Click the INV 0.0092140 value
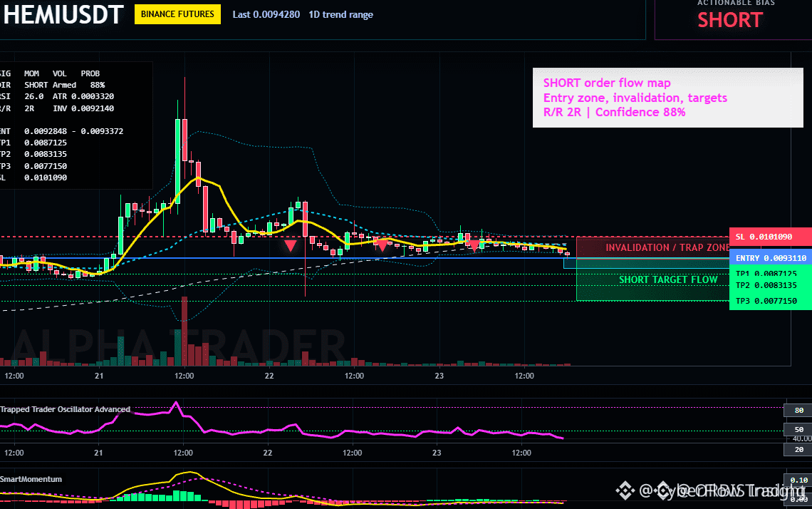Image resolution: width=812 pixels, height=509 pixels. (83, 108)
